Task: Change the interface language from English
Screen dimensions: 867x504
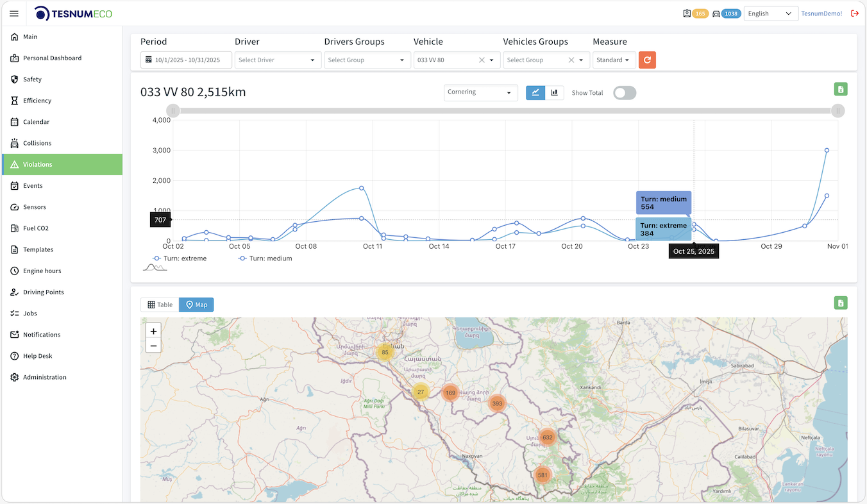Action: [770, 13]
